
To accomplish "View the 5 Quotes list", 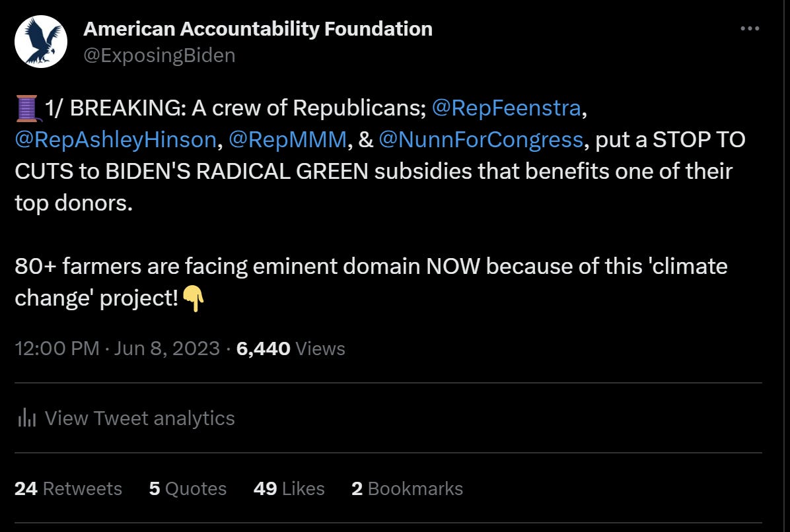I will coord(188,488).
